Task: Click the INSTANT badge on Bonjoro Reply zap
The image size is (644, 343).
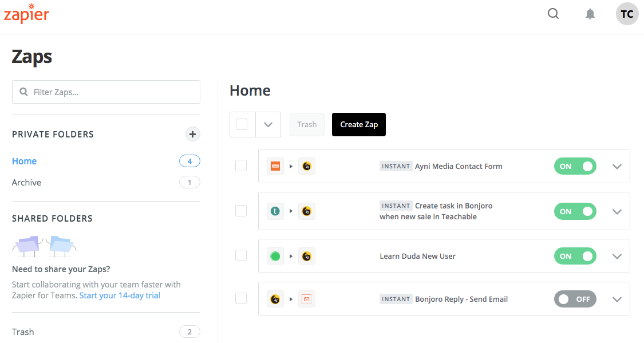Action: (x=396, y=299)
